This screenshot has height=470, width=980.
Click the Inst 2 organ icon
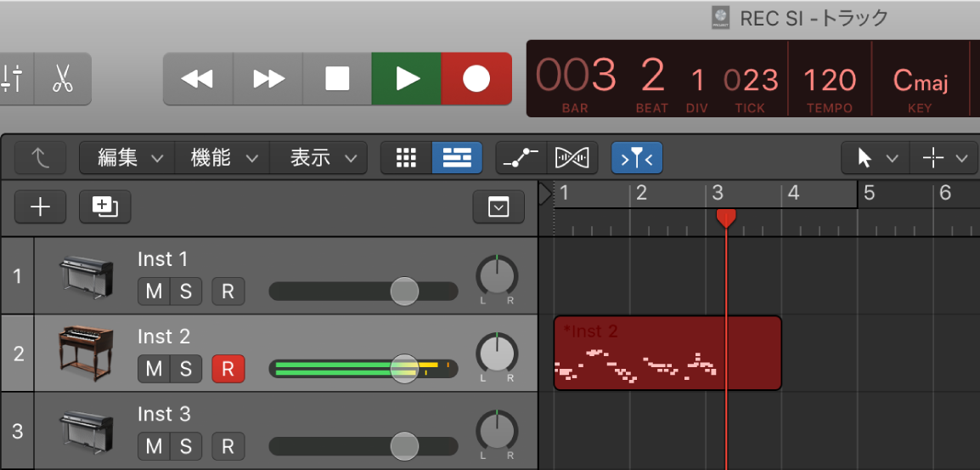tap(87, 353)
